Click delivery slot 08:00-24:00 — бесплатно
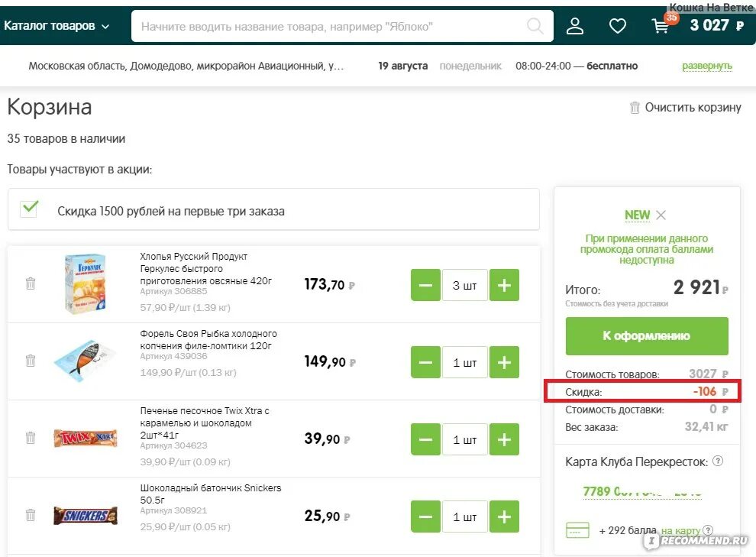Image resolution: width=756 pixels, height=557 pixels. 576,66
